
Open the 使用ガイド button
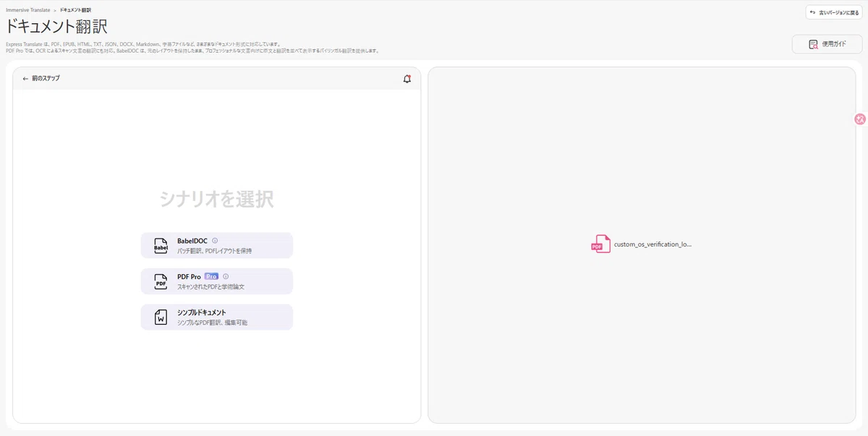[x=827, y=44]
